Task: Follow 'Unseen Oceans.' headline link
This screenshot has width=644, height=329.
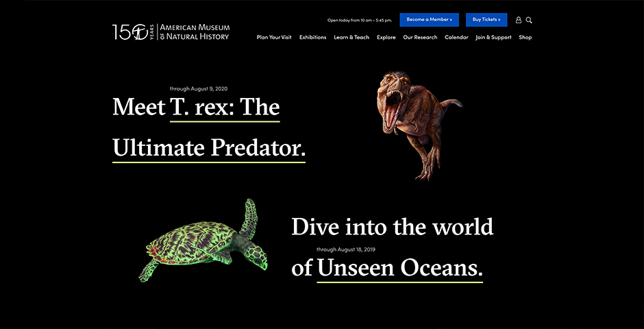Action: pyautogui.click(x=399, y=269)
